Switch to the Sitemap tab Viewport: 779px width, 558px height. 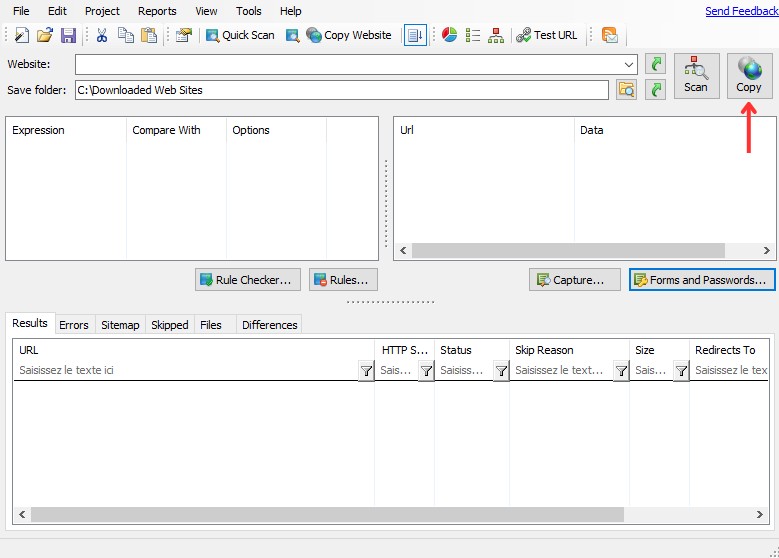tap(120, 325)
